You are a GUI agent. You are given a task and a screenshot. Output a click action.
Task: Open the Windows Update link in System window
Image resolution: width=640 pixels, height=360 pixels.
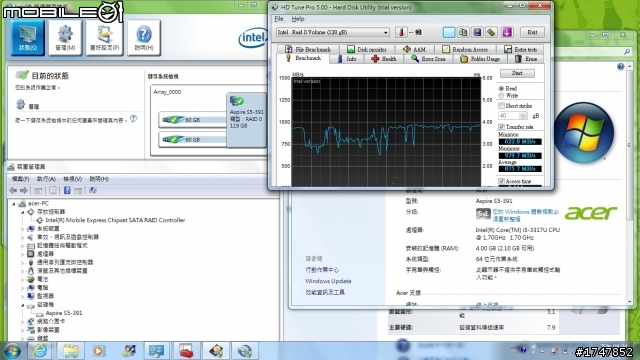pyautogui.click(x=328, y=281)
